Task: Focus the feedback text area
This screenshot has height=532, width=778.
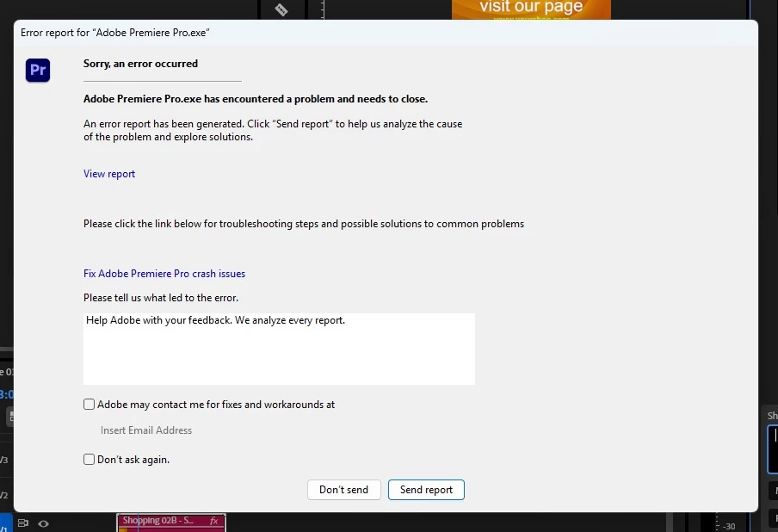Action: coord(279,349)
